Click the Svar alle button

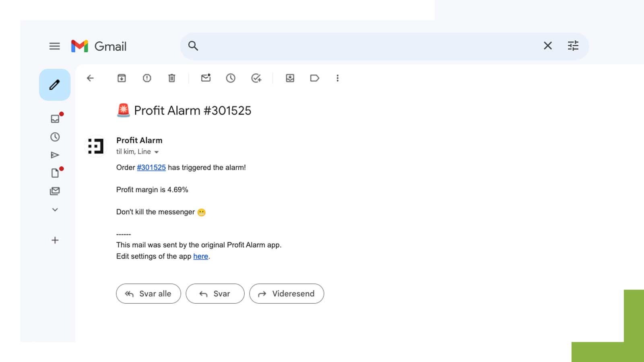click(x=149, y=294)
